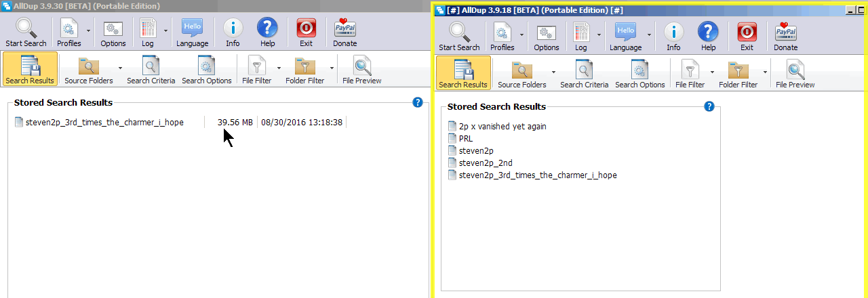Image resolution: width=868 pixels, height=298 pixels.
Task: Open Profiles in AllDup 3.9.18 window
Action: point(502,37)
